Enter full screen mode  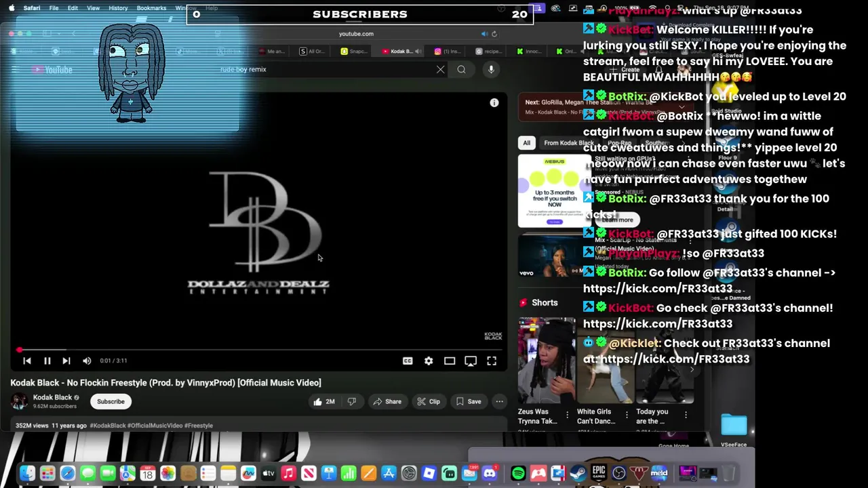(x=492, y=361)
